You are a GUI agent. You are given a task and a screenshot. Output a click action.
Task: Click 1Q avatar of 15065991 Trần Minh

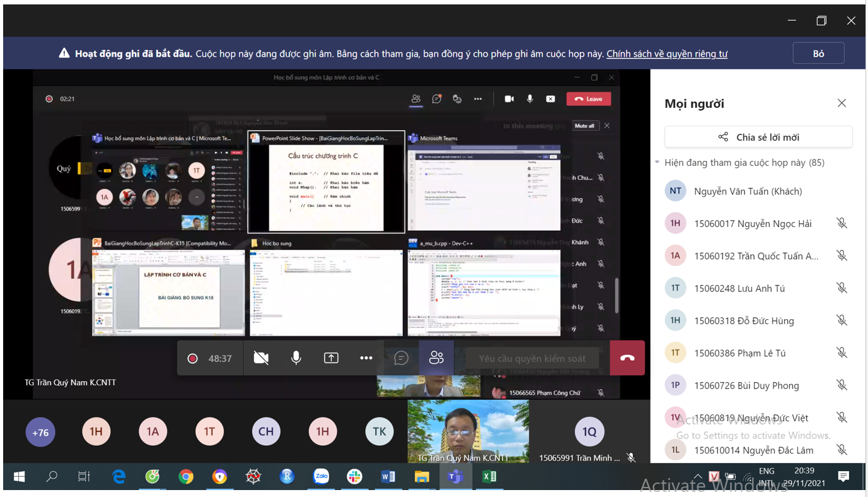coord(589,431)
